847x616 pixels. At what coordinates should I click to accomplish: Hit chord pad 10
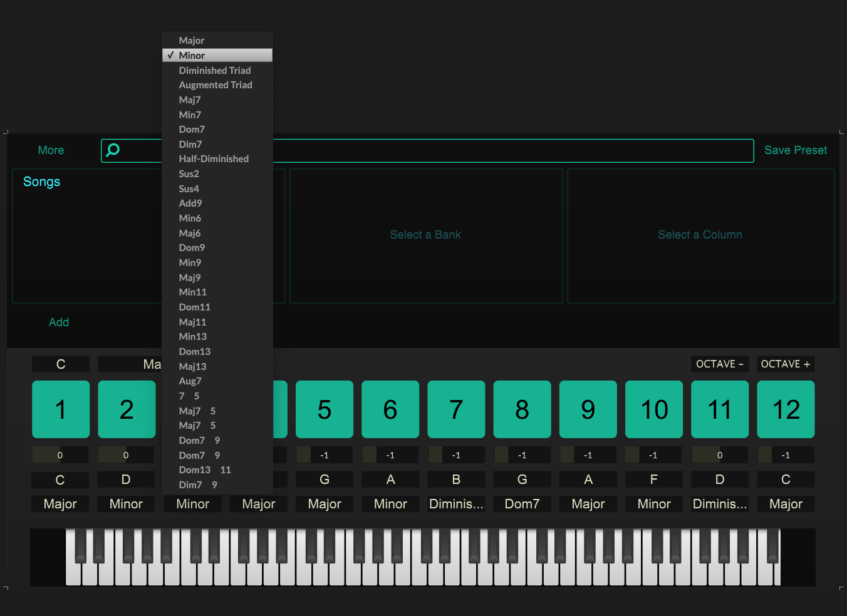point(654,409)
